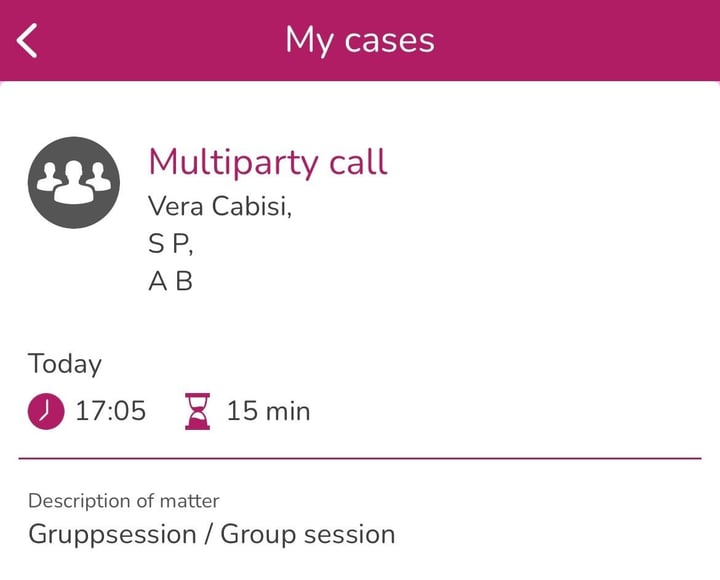Tap the clock icon next to 17:05

tap(46, 411)
